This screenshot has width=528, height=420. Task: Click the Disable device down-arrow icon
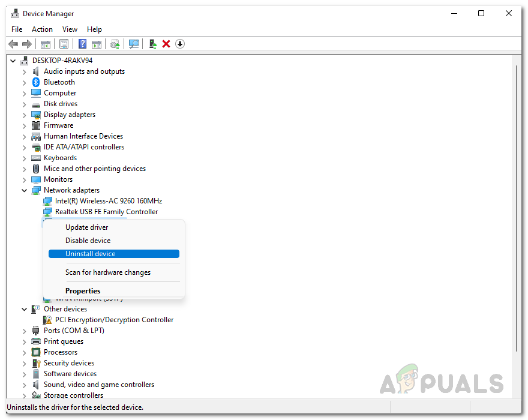coord(180,44)
